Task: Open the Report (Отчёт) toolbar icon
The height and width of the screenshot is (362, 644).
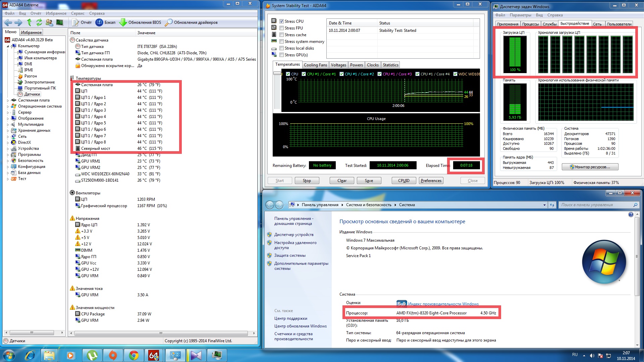Action: click(x=75, y=22)
